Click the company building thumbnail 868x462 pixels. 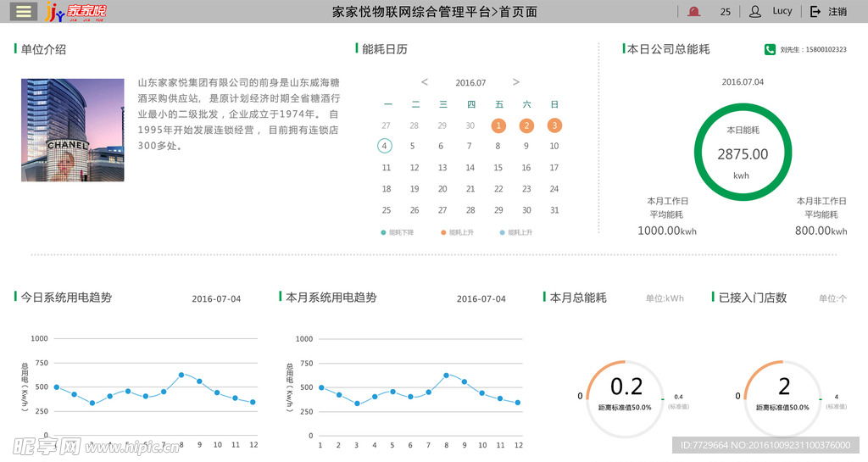(x=73, y=130)
